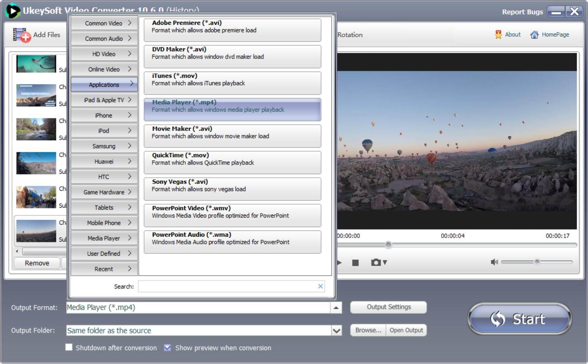The height and width of the screenshot is (364, 588).
Task: Open the HD Video category
Action: [x=104, y=54]
